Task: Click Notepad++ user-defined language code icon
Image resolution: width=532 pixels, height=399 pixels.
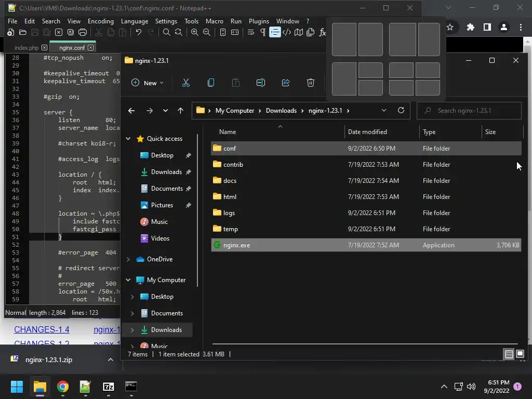Action: tap(287, 32)
